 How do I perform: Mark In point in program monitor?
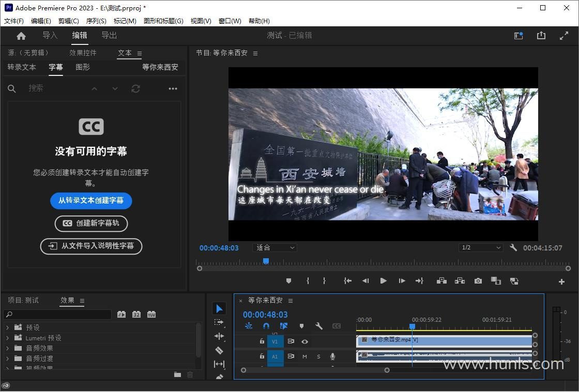pos(308,281)
